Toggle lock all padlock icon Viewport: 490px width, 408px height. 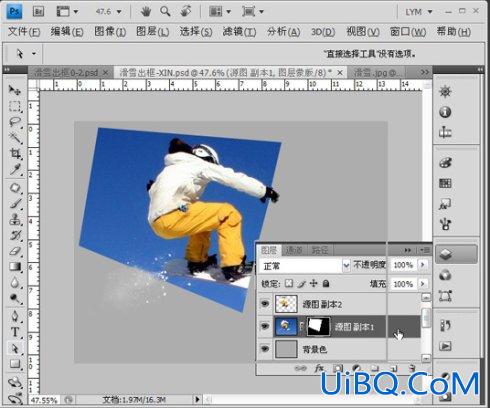point(326,284)
